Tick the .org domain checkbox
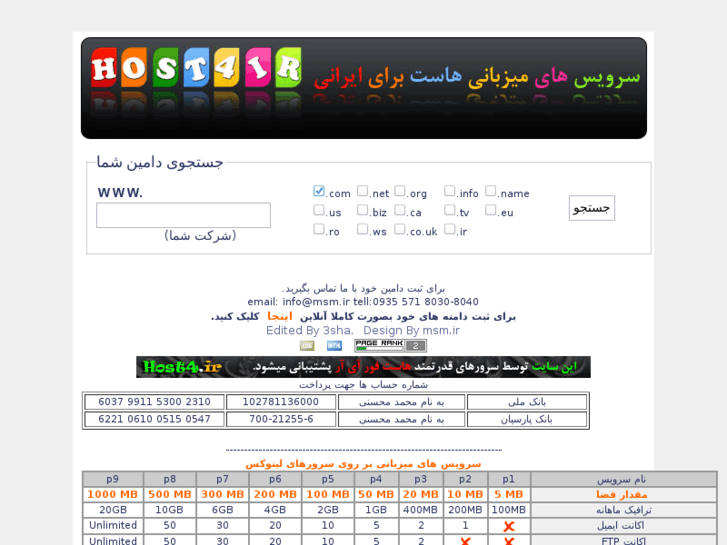727x545 pixels. click(x=400, y=191)
